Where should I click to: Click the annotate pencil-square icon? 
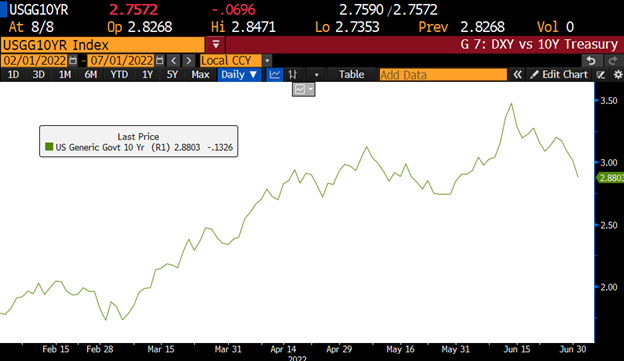point(601,75)
